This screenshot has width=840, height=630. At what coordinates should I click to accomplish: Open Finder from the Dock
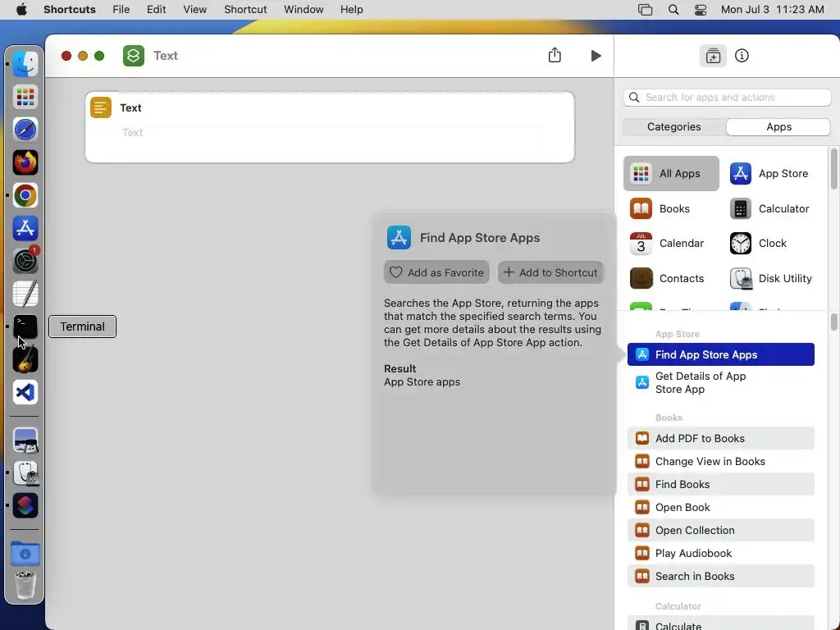click(25, 64)
